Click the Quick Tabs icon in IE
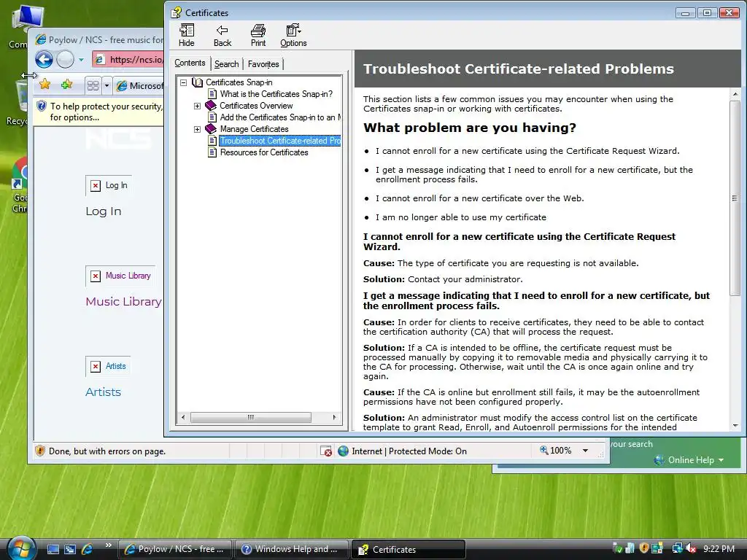Viewport: 747px width, 560px height. 93,86
